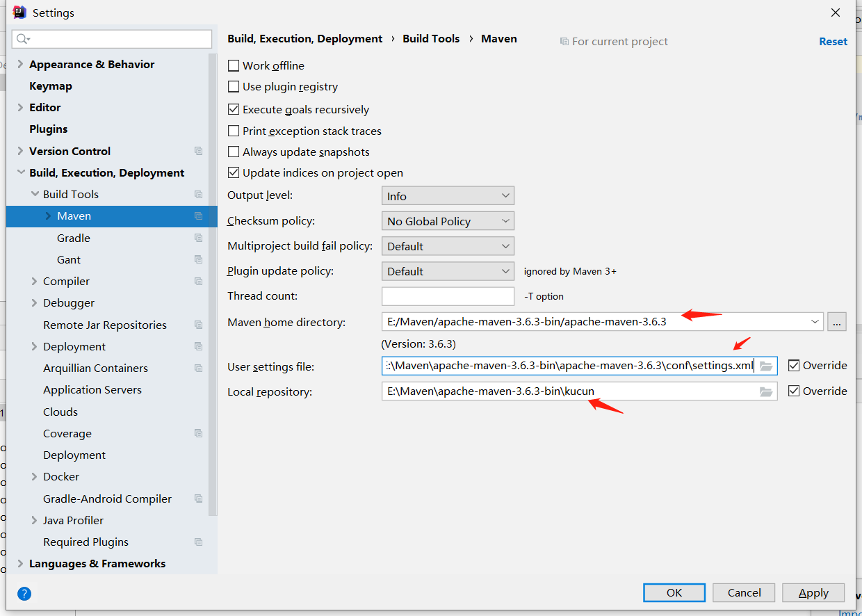This screenshot has width=862, height=616.
Task: Click the Reset link
Action: [x=833, y=41]
